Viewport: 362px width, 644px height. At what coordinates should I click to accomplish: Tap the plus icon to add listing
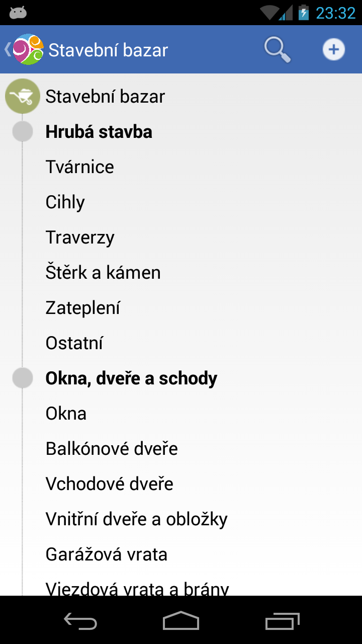(x=333, y=50)
